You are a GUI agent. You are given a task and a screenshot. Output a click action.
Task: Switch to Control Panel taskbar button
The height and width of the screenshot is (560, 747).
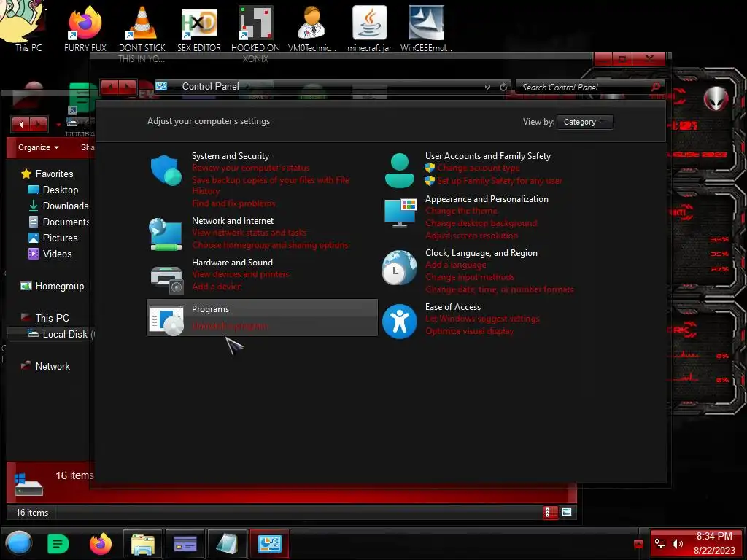269,544
